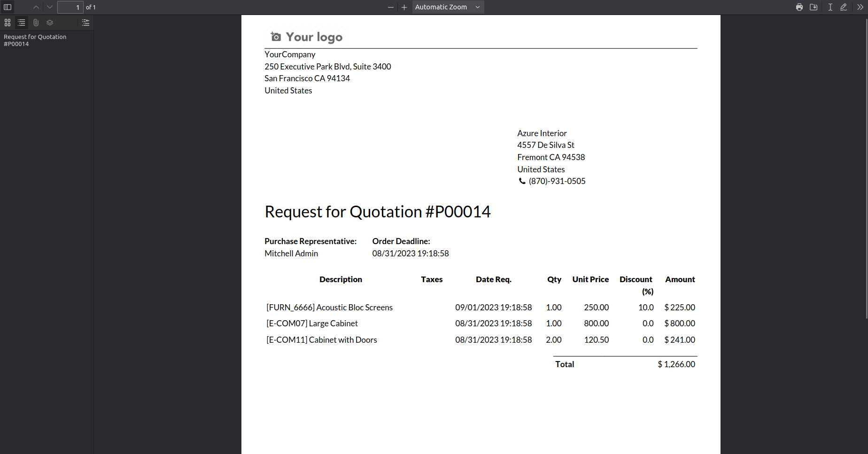The image size is (868, 454).
Task: Click 'YourCompany' company name
Action: (290, 54)
